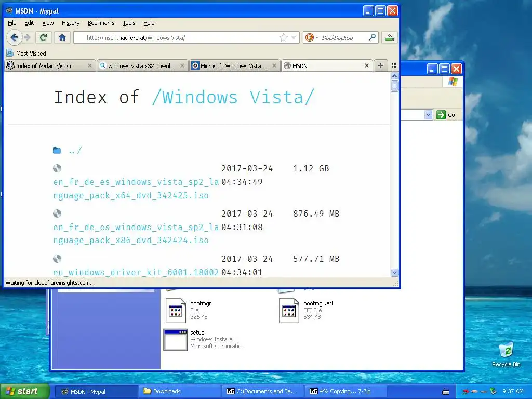Image resolution: width=532 pixels, height=399 pixels.
Task: Click the /Windows Vista/ heading link
Action: tap(233, 97)
